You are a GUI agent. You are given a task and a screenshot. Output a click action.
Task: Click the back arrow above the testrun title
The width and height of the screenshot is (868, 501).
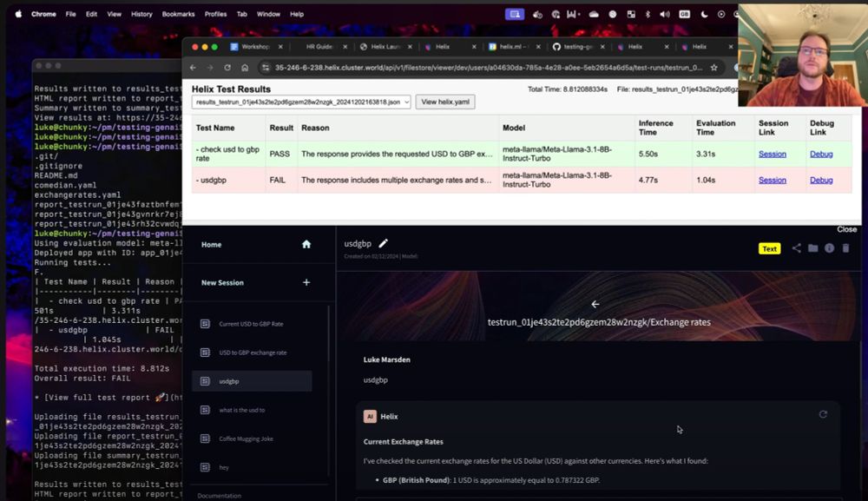coord(595,304)
